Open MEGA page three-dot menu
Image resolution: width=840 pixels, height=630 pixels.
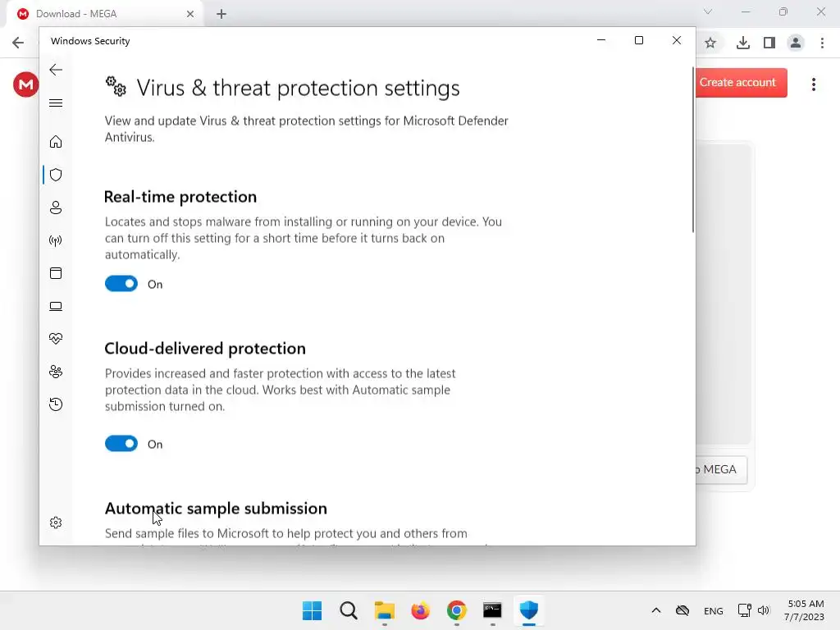point(814,84)
